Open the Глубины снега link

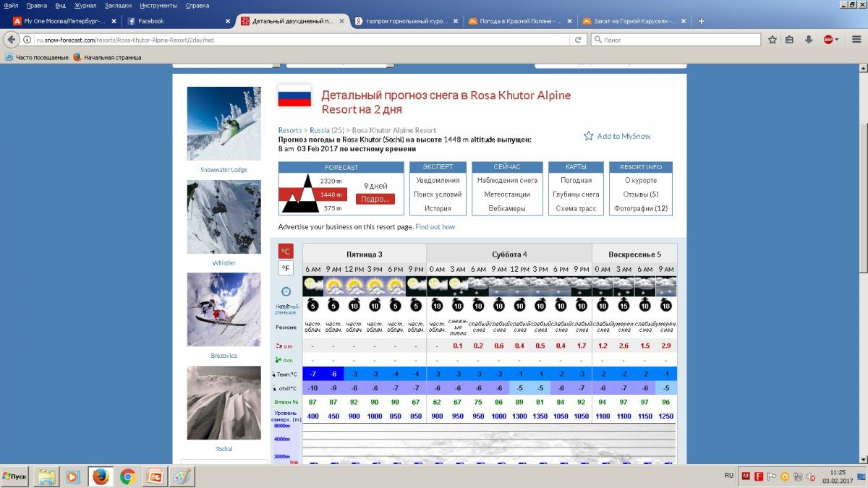coord(576,194)
